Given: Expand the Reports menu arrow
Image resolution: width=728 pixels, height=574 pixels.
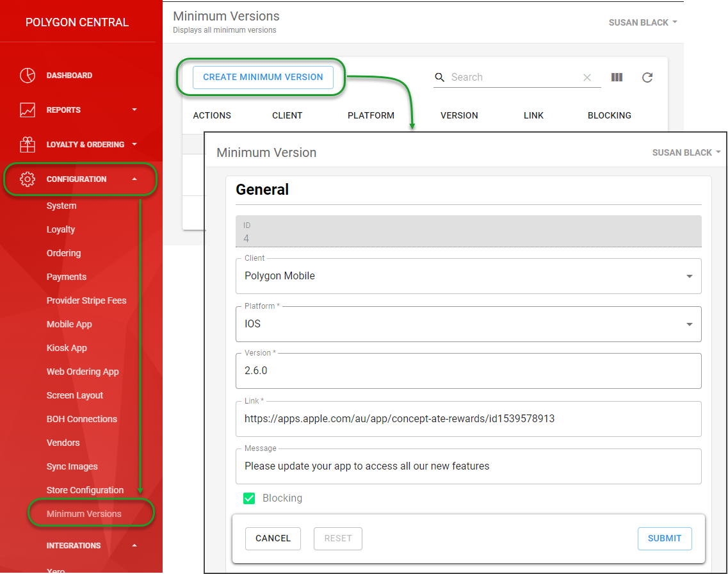Looking at the screenshot, I should [134, 110].
